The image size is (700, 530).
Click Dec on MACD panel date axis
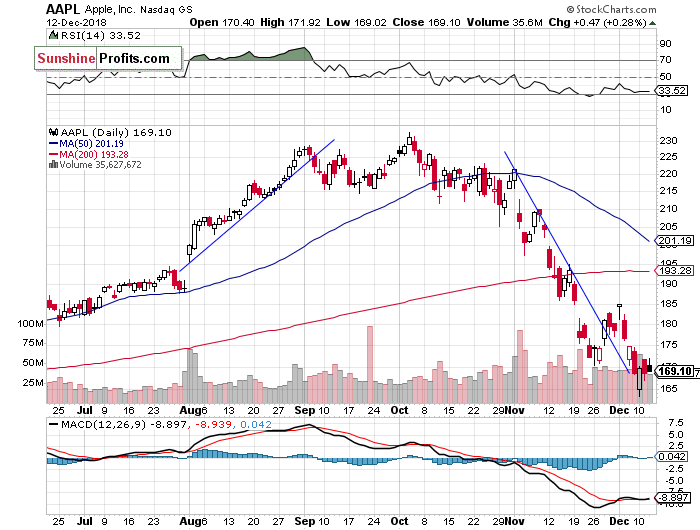tap(620, 521)
